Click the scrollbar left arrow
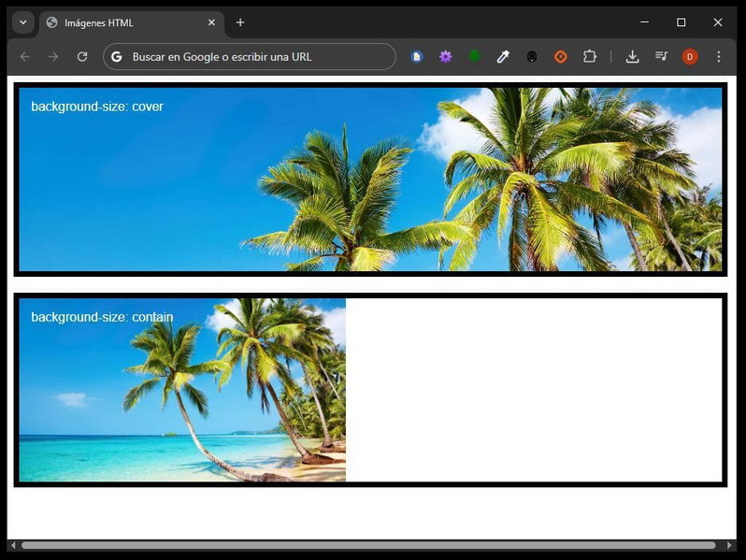The width and height of the screenshot is (746, 560). [x=13, y=545]
